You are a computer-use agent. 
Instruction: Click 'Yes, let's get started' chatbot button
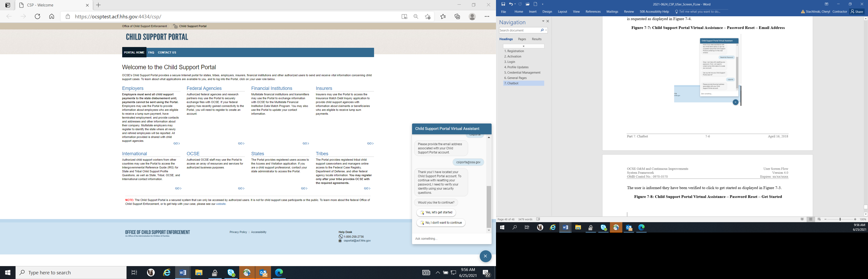(436, 213)
